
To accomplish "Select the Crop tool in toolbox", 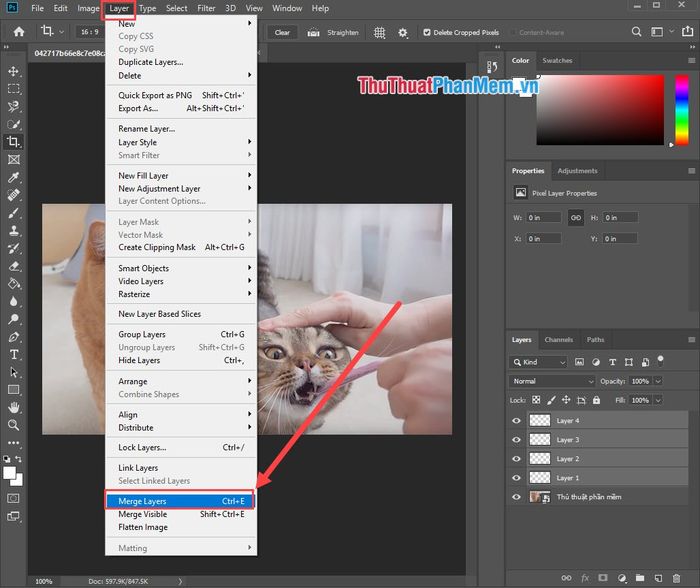I will (13, 142).
